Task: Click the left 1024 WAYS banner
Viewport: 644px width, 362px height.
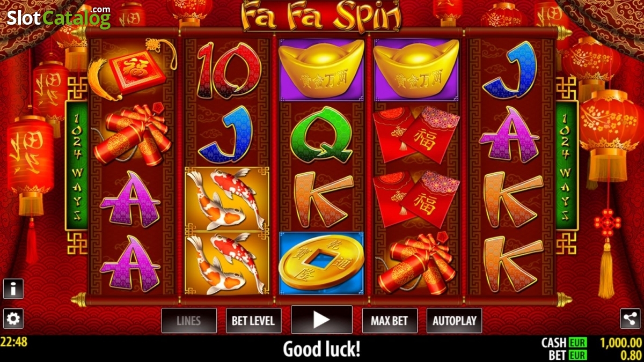Action: click(76, 166)
